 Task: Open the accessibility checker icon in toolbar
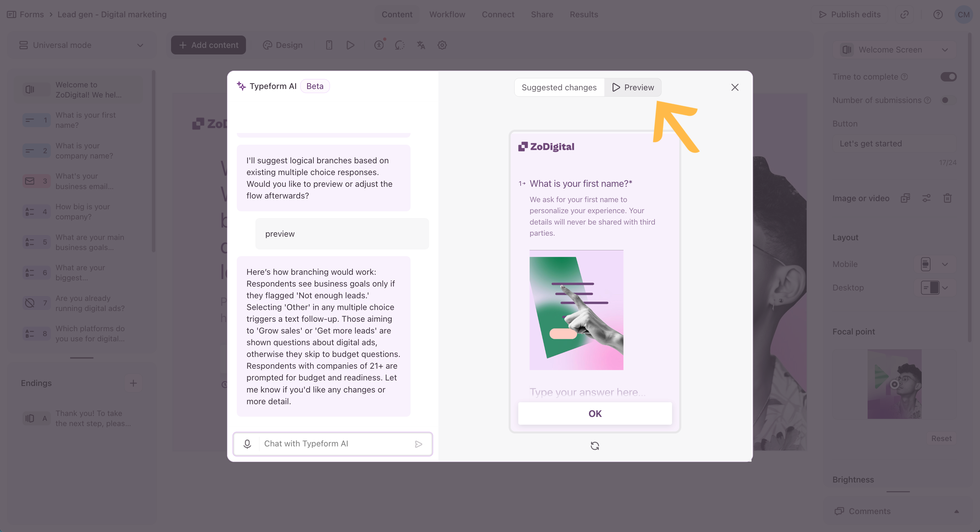click(379, 45)
